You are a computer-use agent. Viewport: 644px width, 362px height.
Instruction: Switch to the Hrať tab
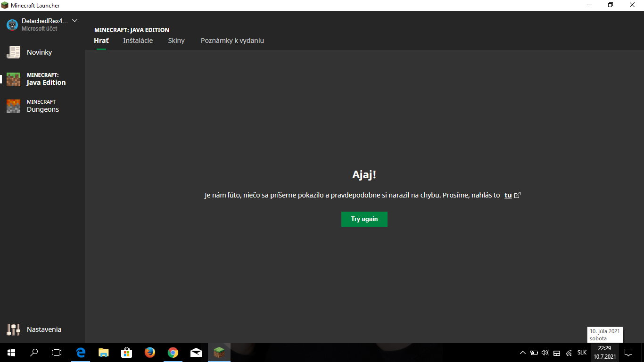click(x=101, y=41)
